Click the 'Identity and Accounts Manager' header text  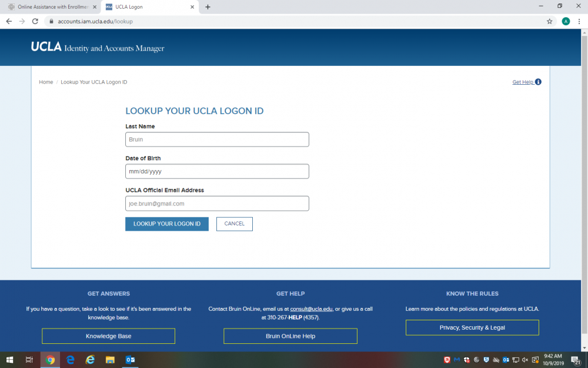click(x=115, y=48)
